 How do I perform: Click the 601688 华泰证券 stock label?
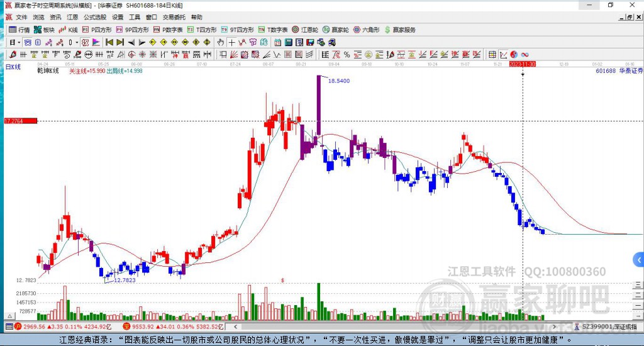pos(619,70)
